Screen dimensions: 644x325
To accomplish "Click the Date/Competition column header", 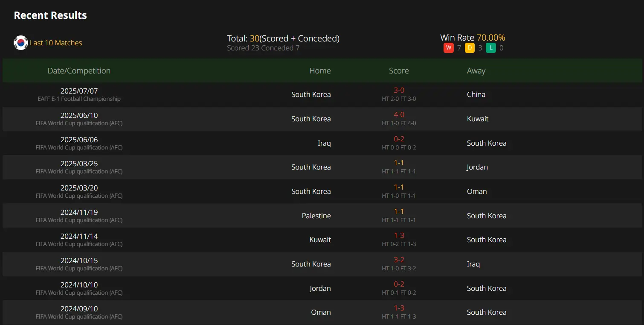I will 79,71.
